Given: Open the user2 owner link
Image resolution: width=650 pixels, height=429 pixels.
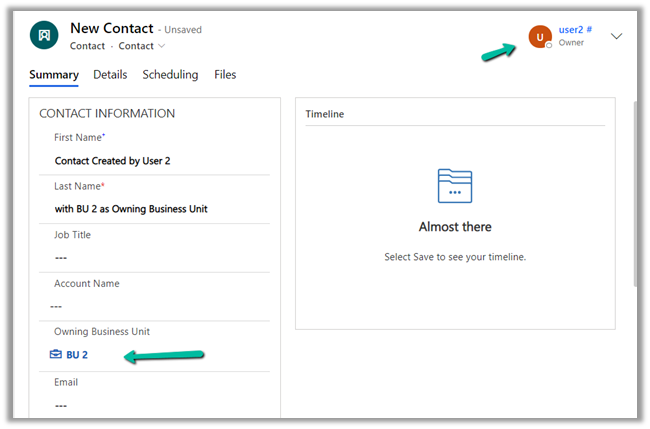Looking at the screenshot, I should pyautogui.click(x=576, y=30).
